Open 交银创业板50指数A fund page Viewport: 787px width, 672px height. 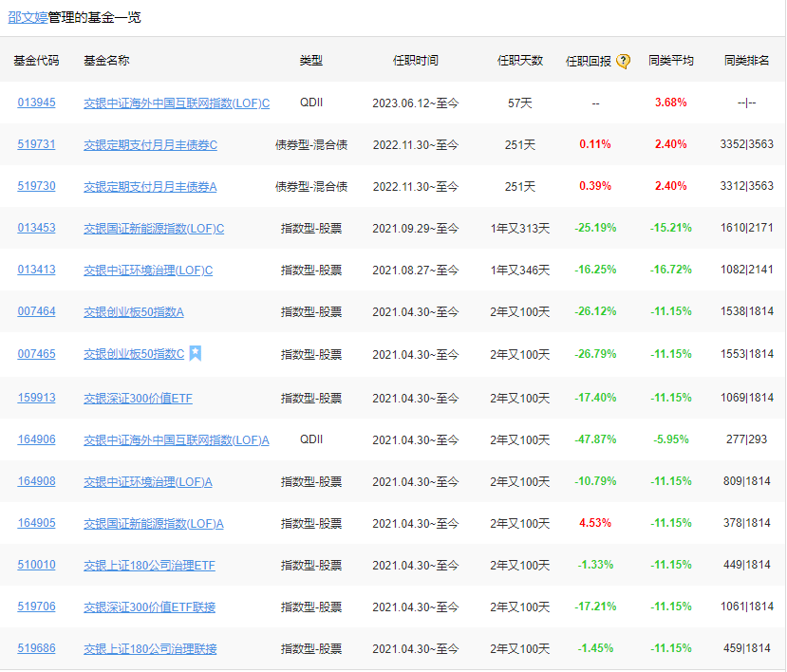click(x=134, y=312)
